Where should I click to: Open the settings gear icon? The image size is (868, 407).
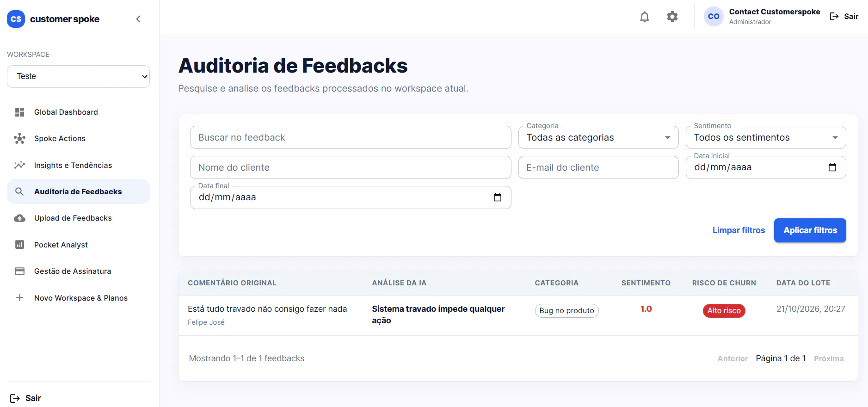click(x=672, y=17)
